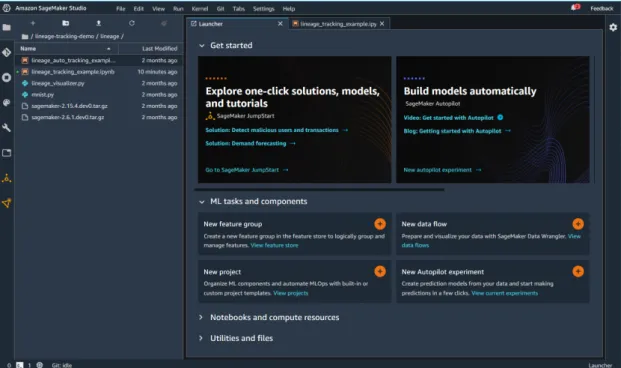Open the Kernel menu
Image resolution: width=621 pixels, height=368 pixels.
coord(200,9)
